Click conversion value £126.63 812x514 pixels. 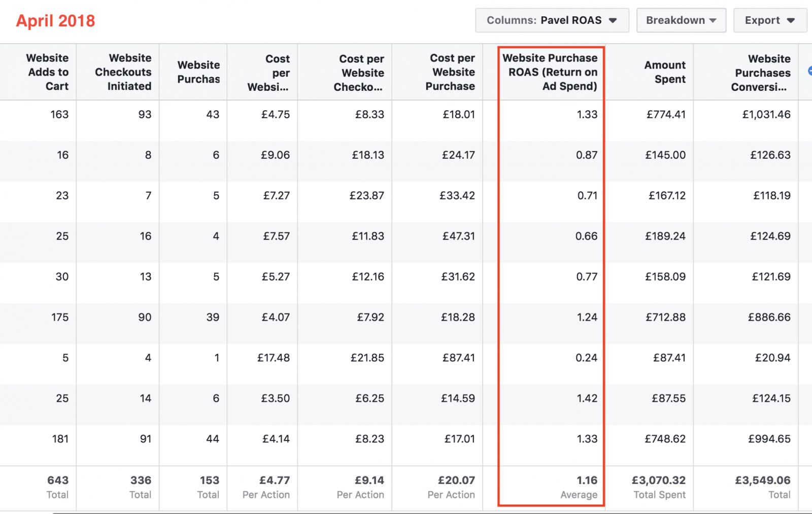coord(770,155)
